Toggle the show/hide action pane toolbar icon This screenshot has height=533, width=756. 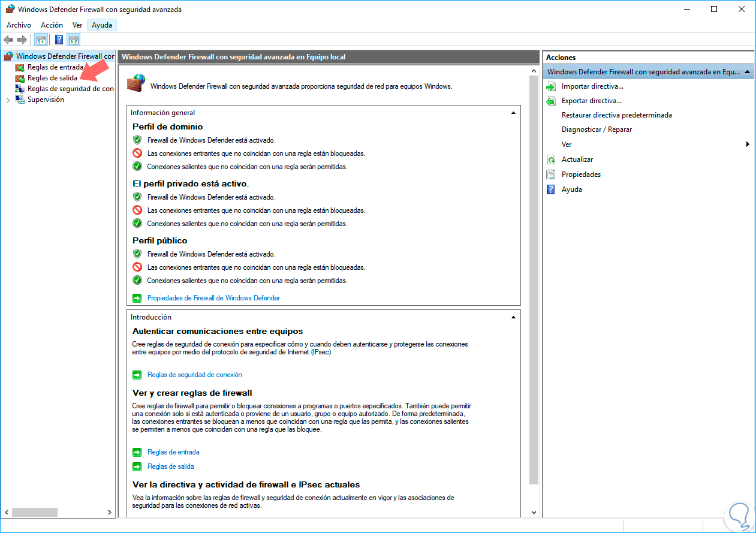click(74, 40)
